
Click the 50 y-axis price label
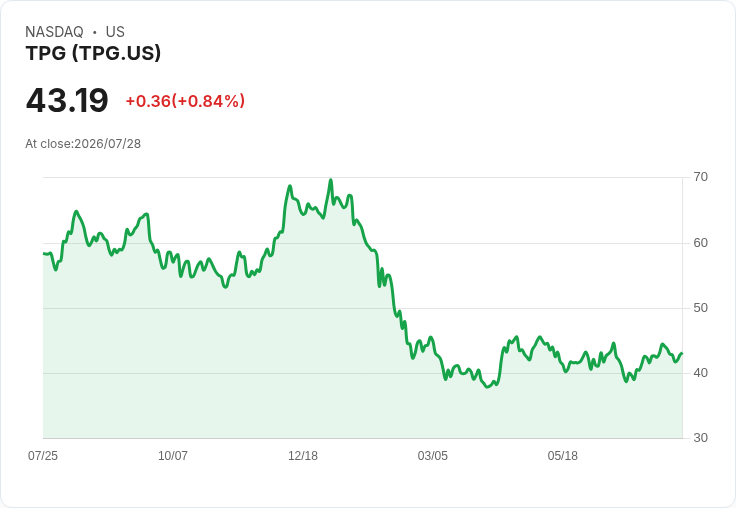pyautogui.click(x=700, y=308)
